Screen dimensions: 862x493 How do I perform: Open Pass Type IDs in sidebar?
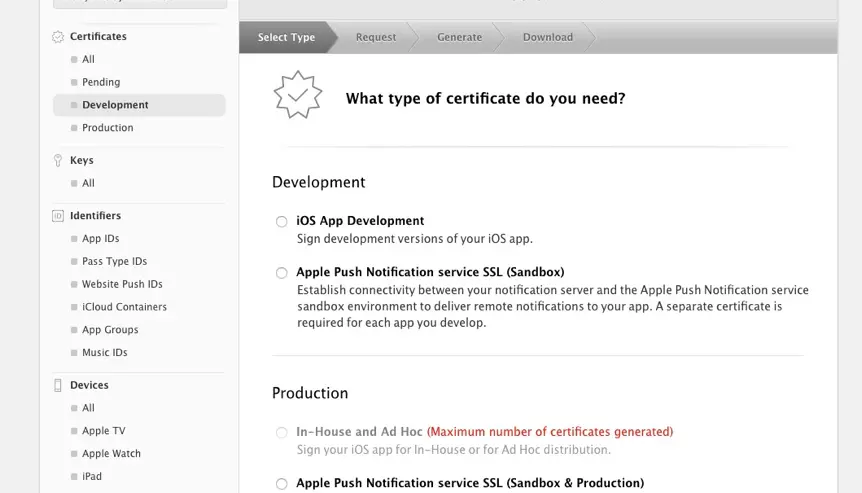tap(114, 261)
